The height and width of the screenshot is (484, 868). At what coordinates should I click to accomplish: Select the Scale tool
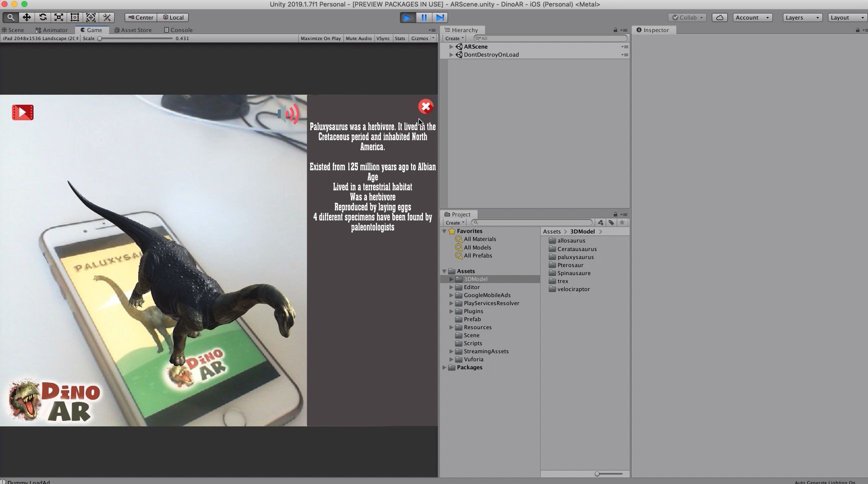click(59, 18)
